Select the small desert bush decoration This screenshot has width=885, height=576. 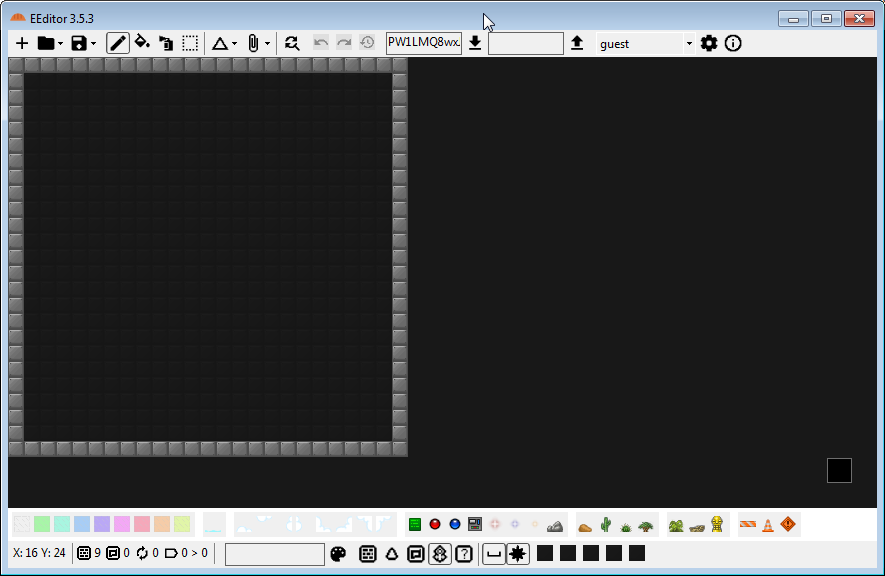pos(625,527)
